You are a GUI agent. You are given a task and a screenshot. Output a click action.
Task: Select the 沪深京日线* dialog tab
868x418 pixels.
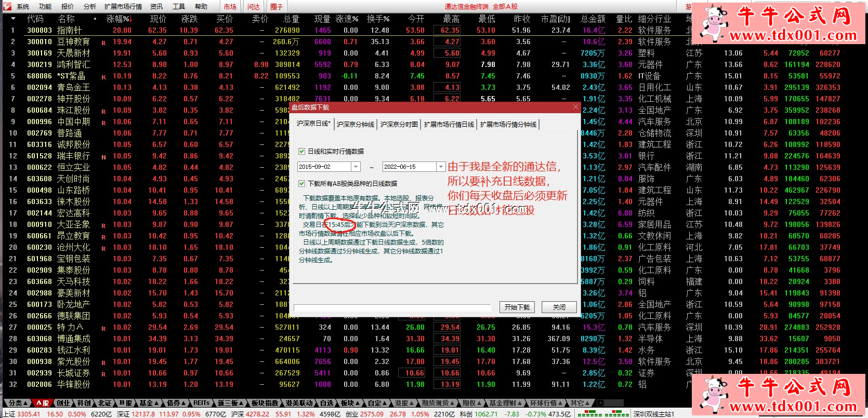tap(313, 124)
